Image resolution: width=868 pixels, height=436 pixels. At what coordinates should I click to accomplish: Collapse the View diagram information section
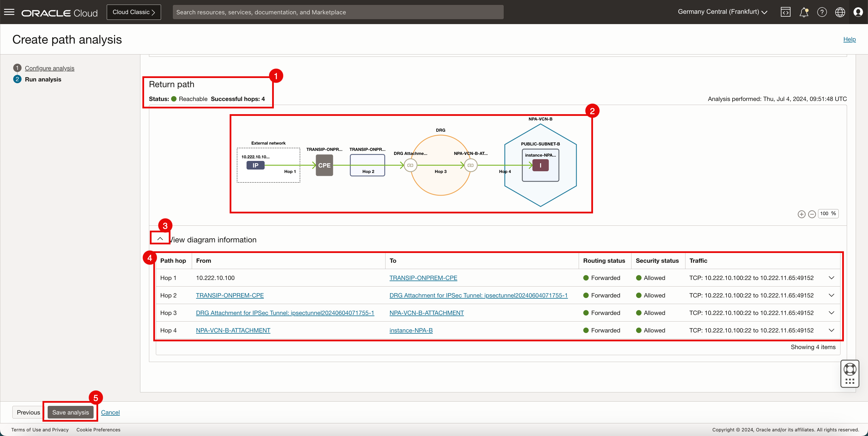pyautogui.click(x=160, y=239)
